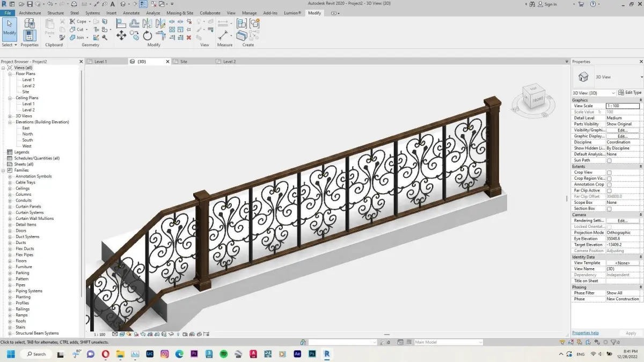Click the Undo arrow in quick access toolbar

click(49, 4)
